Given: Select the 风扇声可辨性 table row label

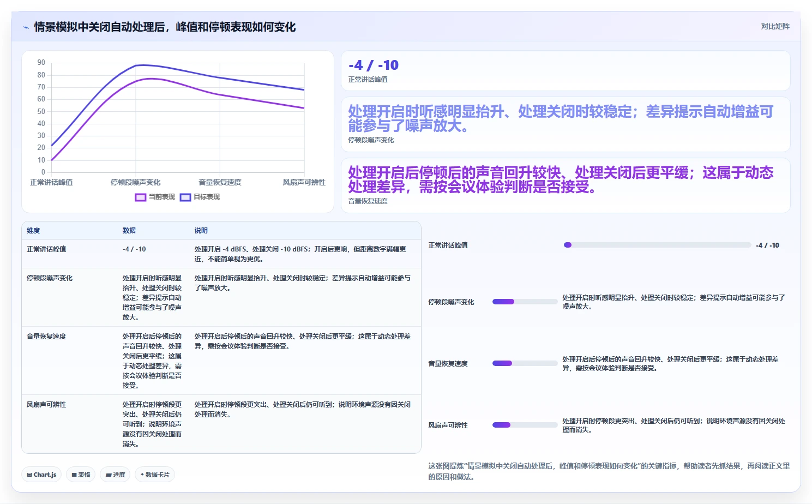Looking at the screenshot, I should 46,405.
